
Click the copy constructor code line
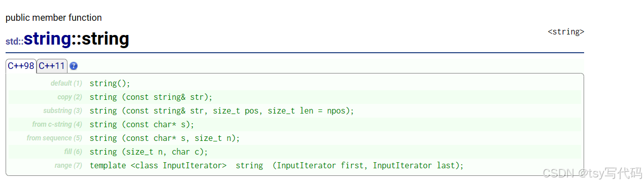click(151, 97)
